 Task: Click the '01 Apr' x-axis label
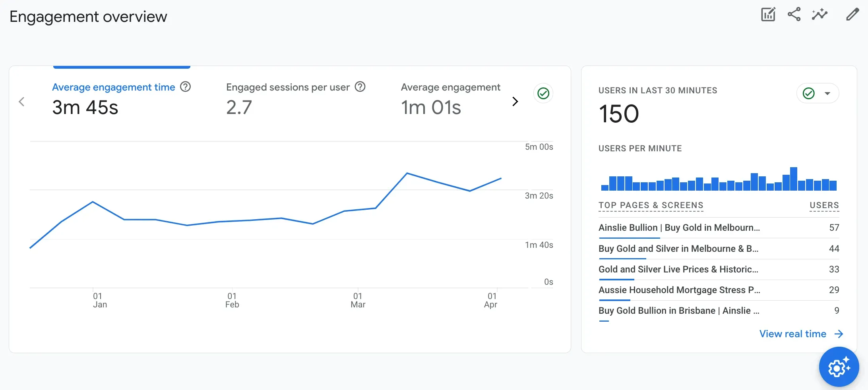pyautogui.click(x=491, y=300)
